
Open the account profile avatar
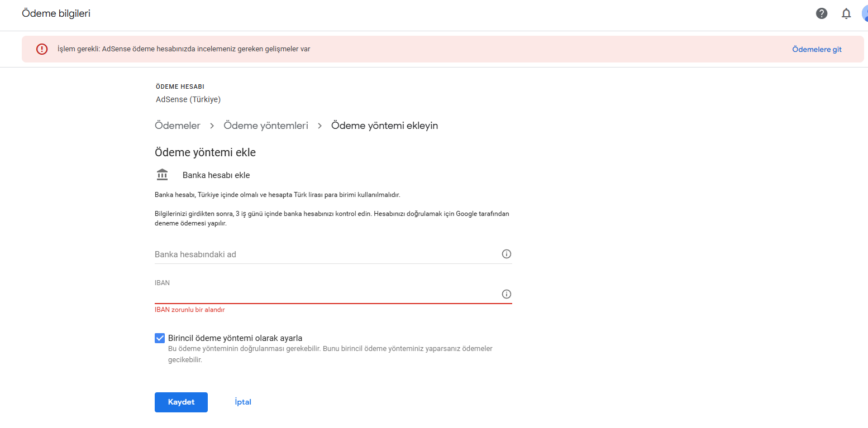865,13
